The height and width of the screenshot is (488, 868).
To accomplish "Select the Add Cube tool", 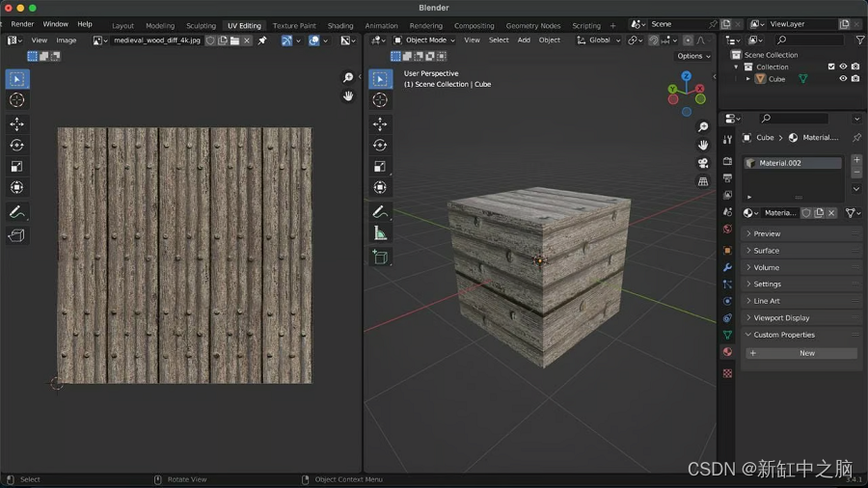I will coord(380,258).
